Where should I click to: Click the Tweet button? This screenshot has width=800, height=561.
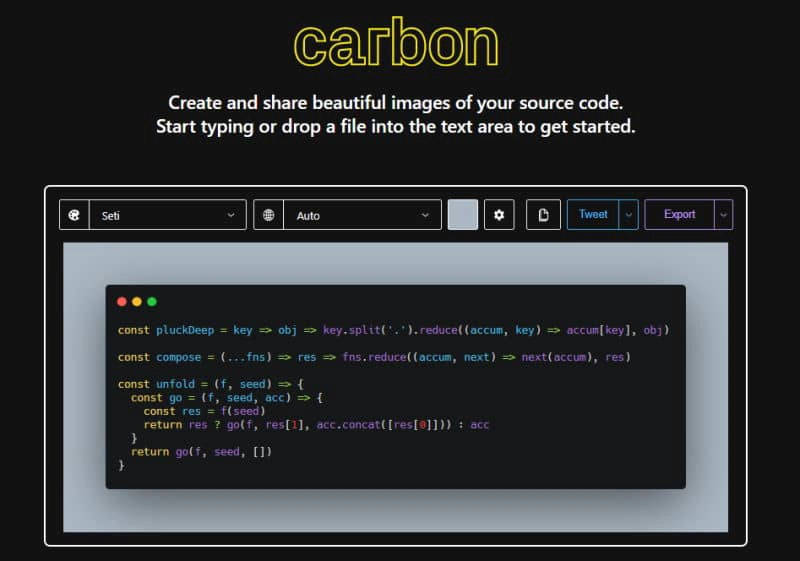pos(593,215)
